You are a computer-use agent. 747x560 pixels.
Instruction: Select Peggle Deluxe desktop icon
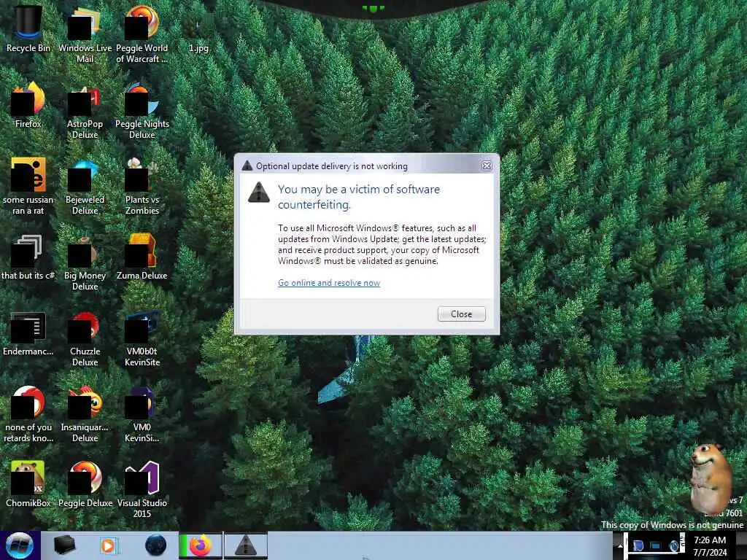85,484
